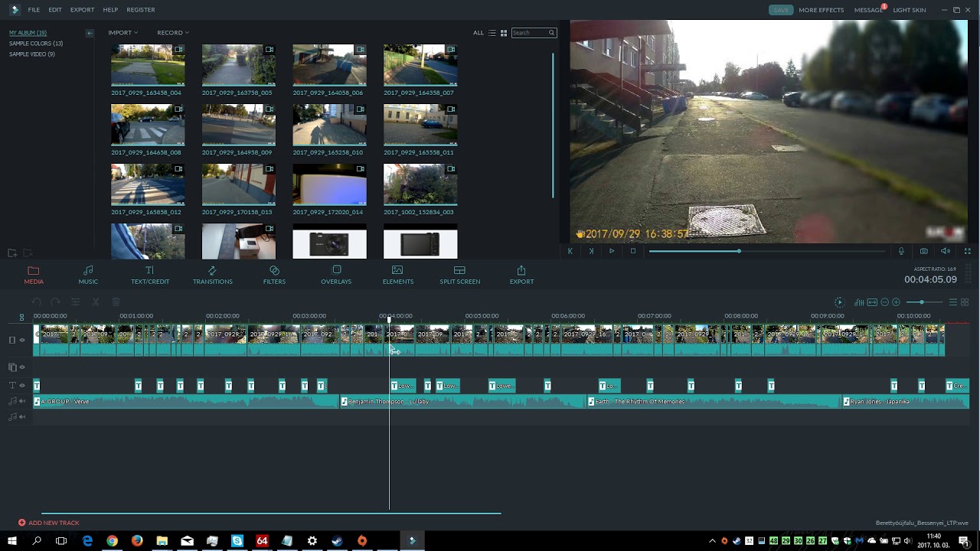
Task: Hide the video track with eye icon
Action: click(x=22, y=340)
